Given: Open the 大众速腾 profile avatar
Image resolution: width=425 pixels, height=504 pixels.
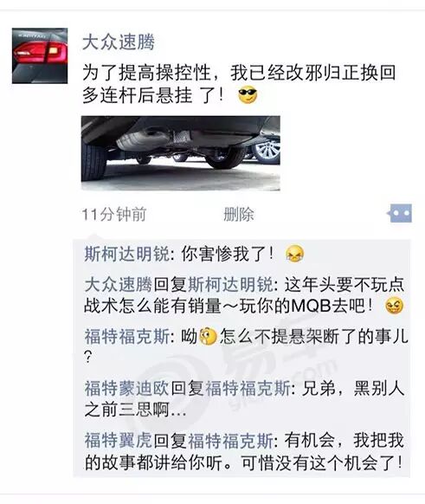Looking at the screenshot, I should [40, 55].
